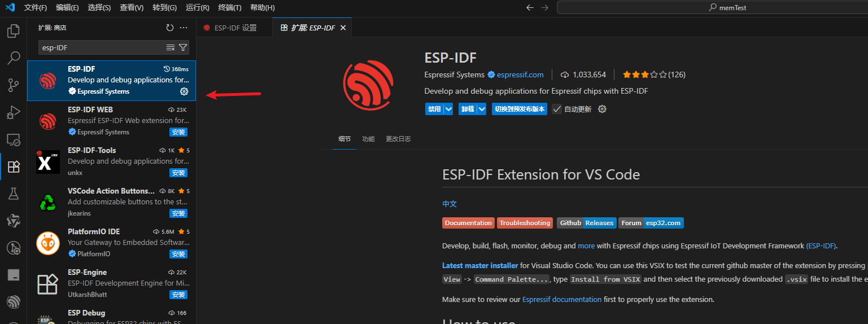Click the extension search input field
Viewport: 868px width, 324px height.
point(102,47)
